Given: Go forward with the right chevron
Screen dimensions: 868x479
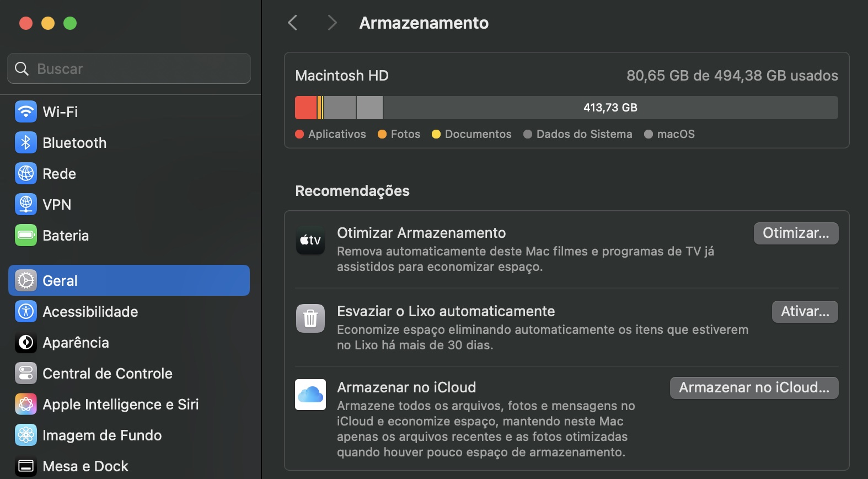Looking at the screenshot, I should [x=331, y=23].
